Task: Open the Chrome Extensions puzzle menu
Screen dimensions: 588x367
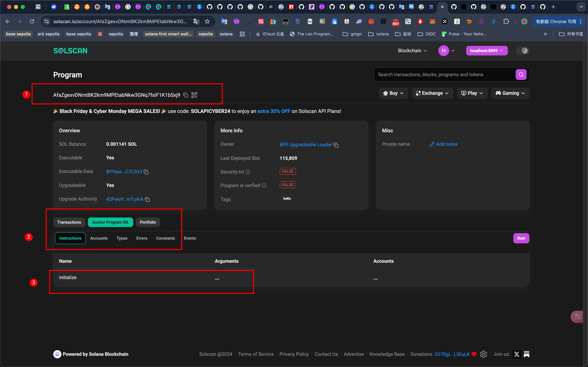Action: [506, 22]
